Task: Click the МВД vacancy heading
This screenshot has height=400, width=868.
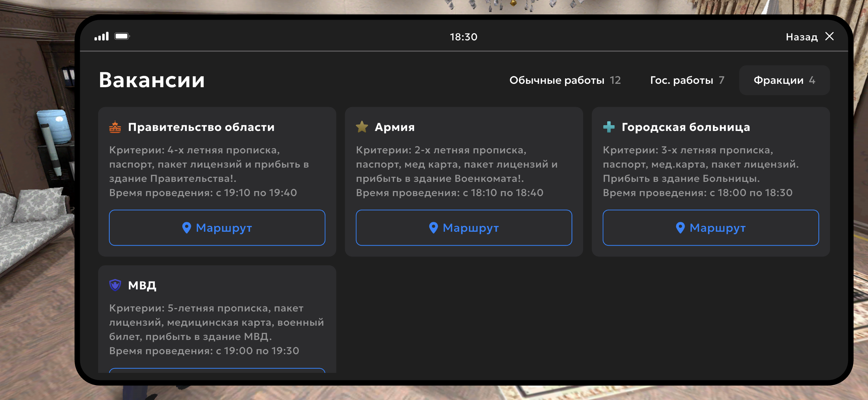Action: tap(142, 285)
